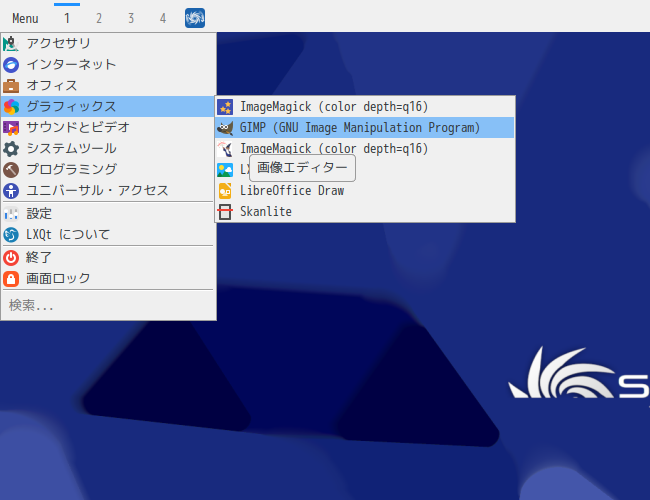The width and height of the screenshot is (650, 500).
Task: Switch to desktop 4
Action: tap(162, 18)
